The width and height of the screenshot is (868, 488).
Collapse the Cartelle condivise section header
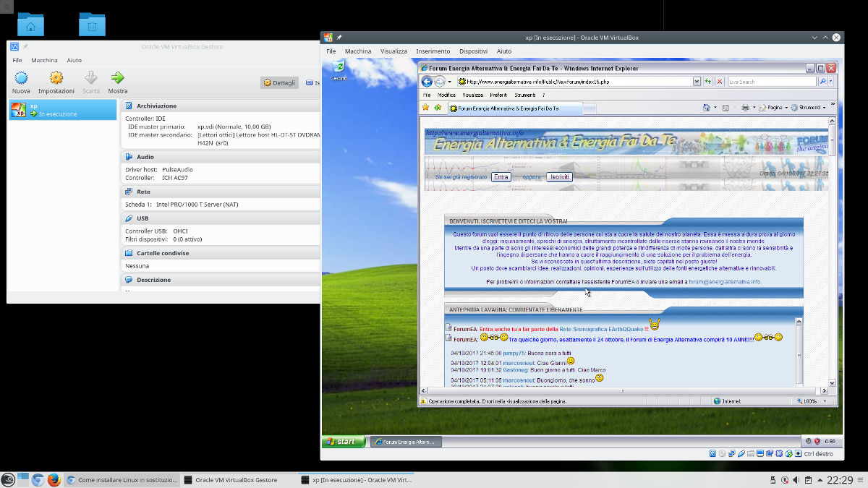pyautogui.click(x=221, y=253)
